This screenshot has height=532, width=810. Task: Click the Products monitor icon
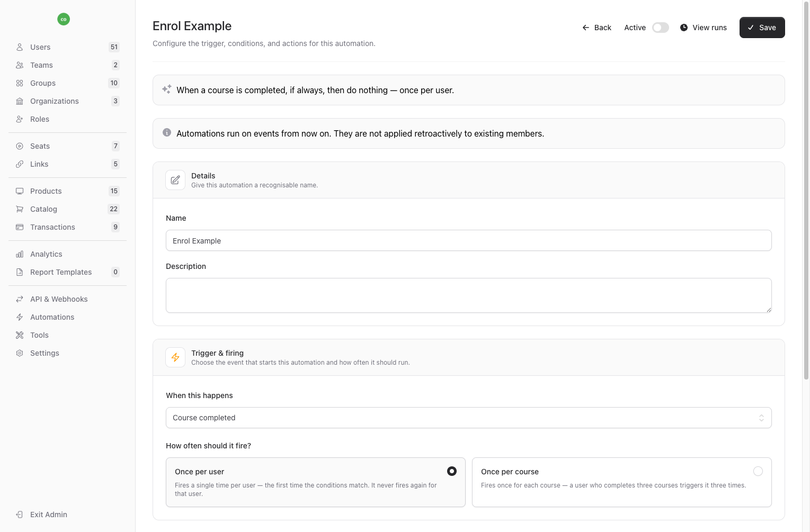click(20, 191)
